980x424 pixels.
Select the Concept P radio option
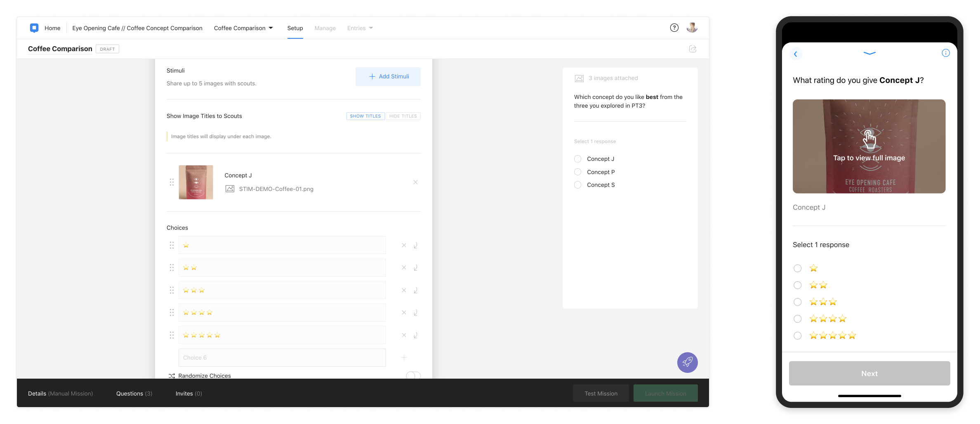pos(577,172)
